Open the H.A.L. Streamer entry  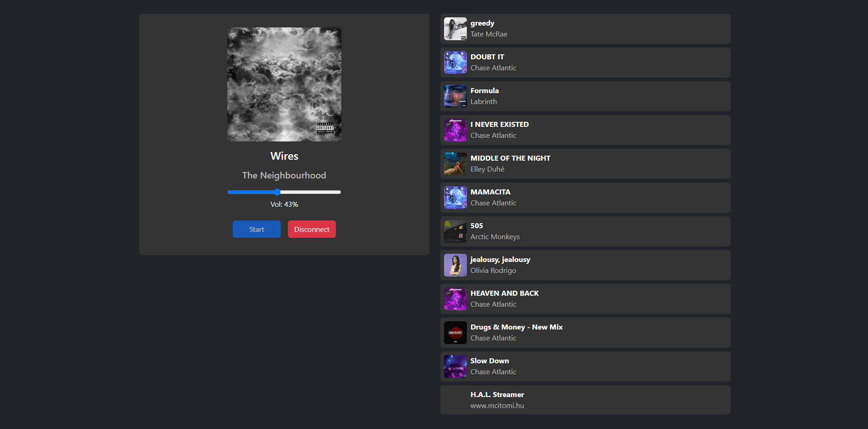click(x=585, y=400)
